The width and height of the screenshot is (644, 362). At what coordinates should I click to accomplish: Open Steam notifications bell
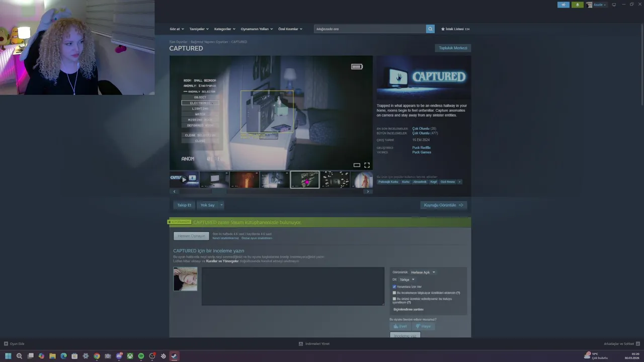click(x=577, y=5)
